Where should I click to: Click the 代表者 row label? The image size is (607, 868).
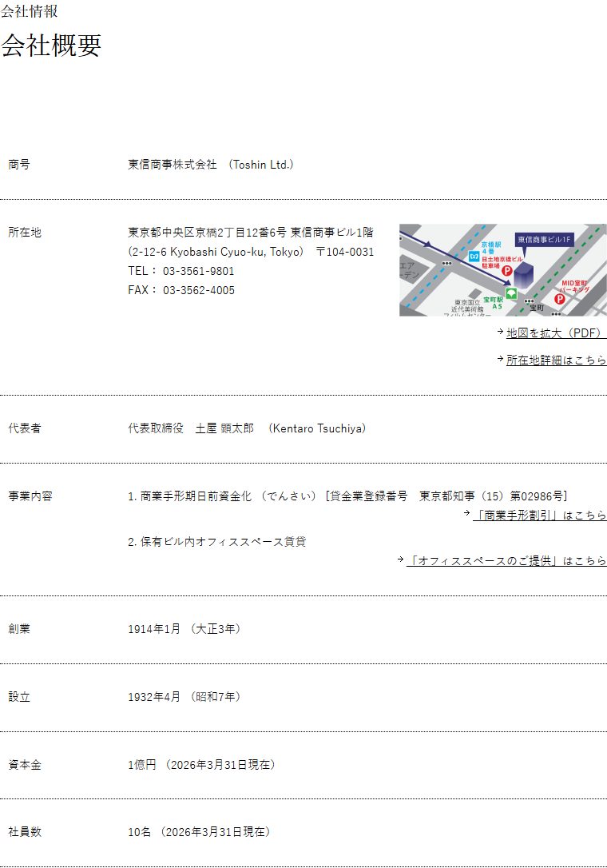(24, 428)
